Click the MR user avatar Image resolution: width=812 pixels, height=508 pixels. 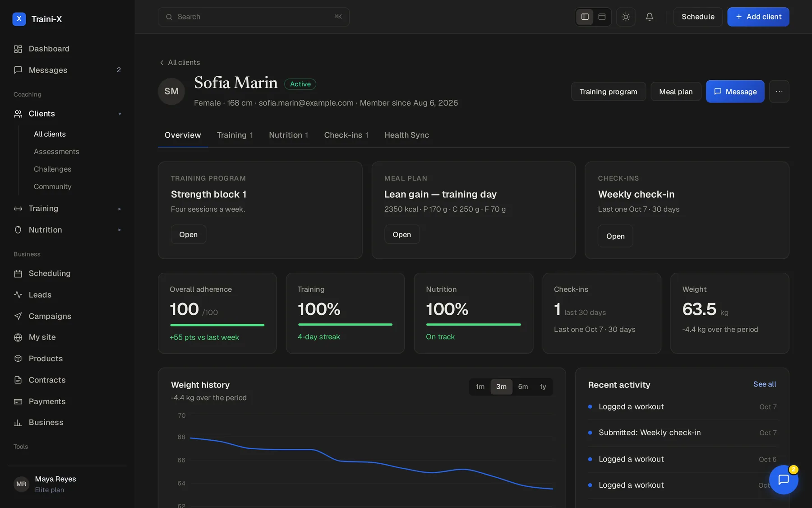point(21,484)
